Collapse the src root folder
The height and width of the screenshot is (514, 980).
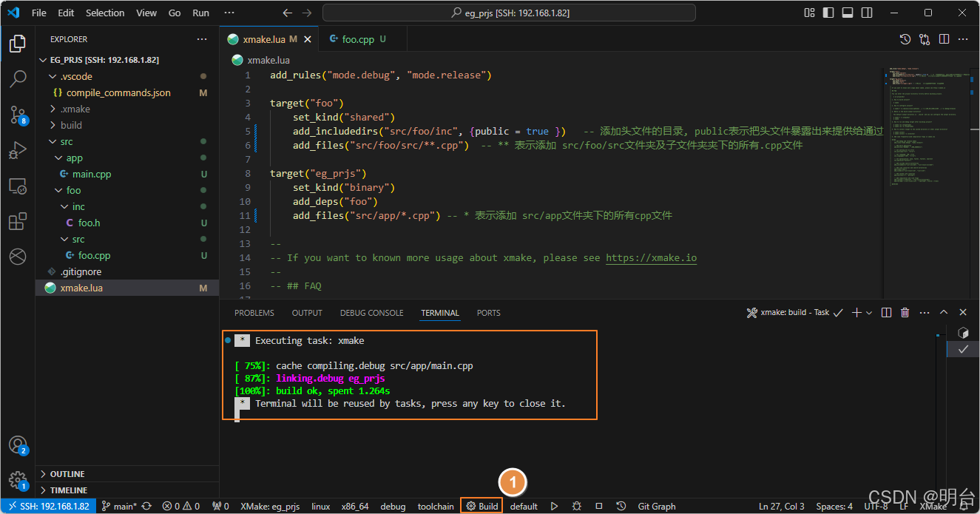[x=53, y=141]
